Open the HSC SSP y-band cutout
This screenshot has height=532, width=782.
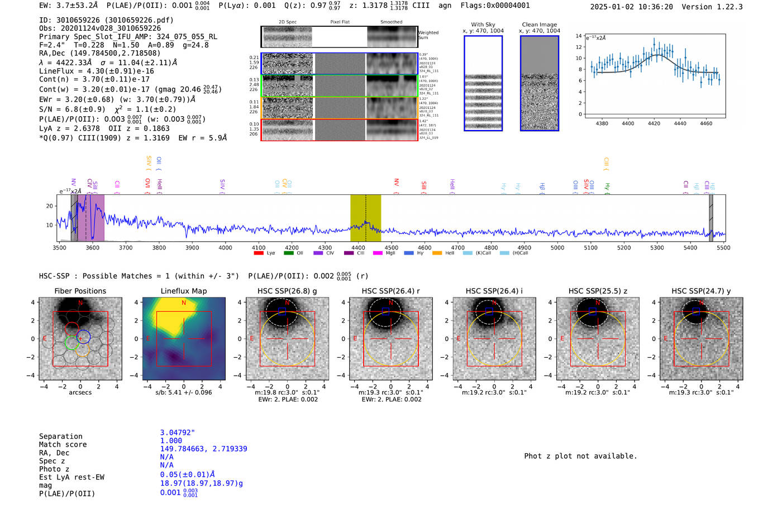[x=701, y=338]
